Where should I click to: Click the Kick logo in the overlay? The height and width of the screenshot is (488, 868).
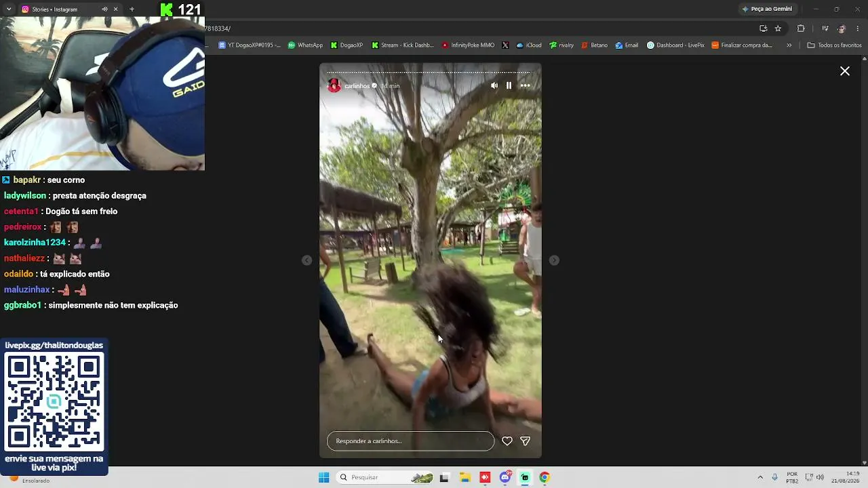[167, 9]
